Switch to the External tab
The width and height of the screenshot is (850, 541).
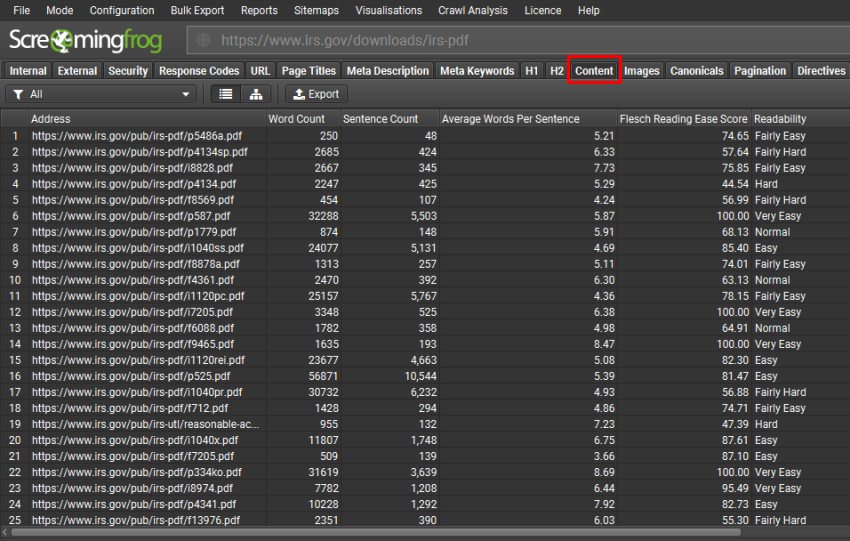(77, 71)
